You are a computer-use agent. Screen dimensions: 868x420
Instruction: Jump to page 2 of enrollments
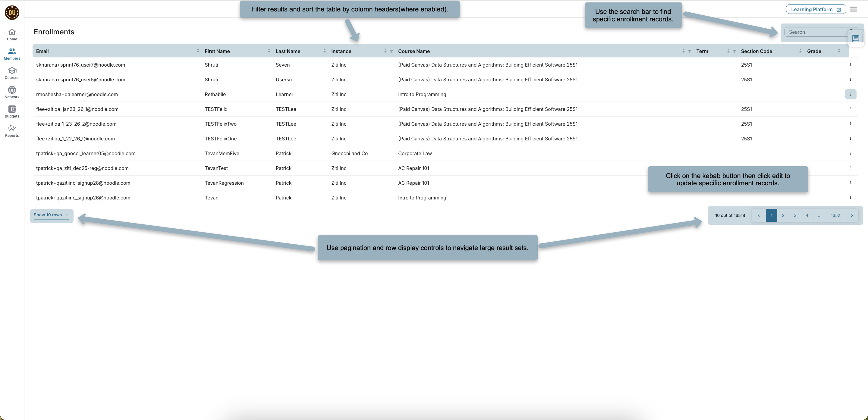[x=783, y=215]
